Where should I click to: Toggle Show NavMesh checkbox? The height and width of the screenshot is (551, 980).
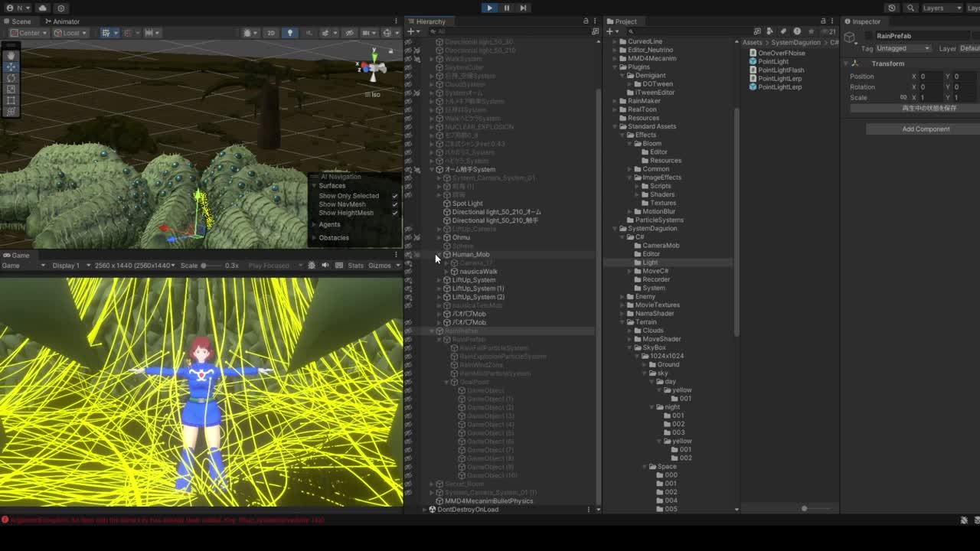point(395,204)
